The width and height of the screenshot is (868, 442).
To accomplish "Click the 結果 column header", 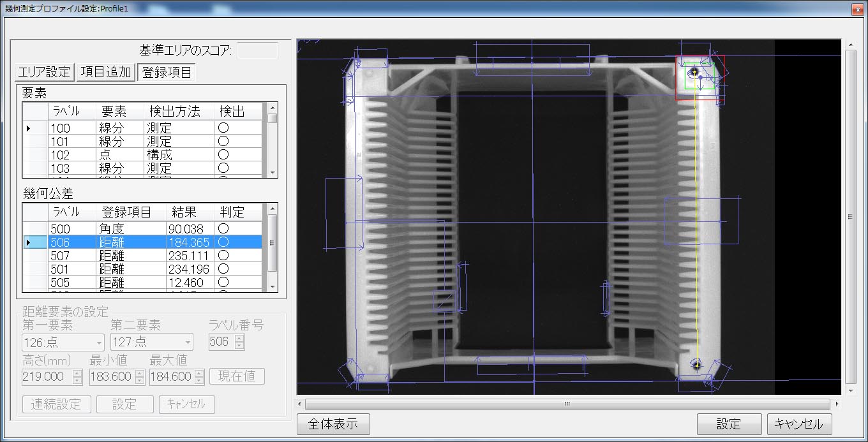I will click(190, 212).
